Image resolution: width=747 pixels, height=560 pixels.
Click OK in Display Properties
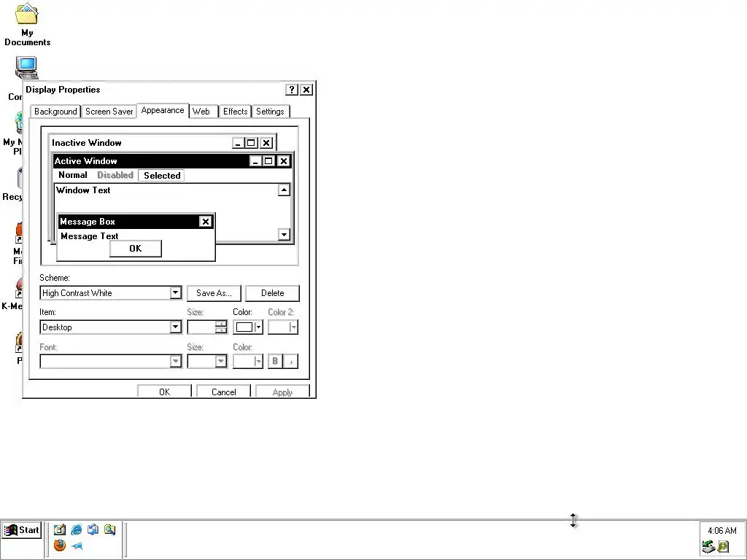pyautogui.click(x=164, y=391)
